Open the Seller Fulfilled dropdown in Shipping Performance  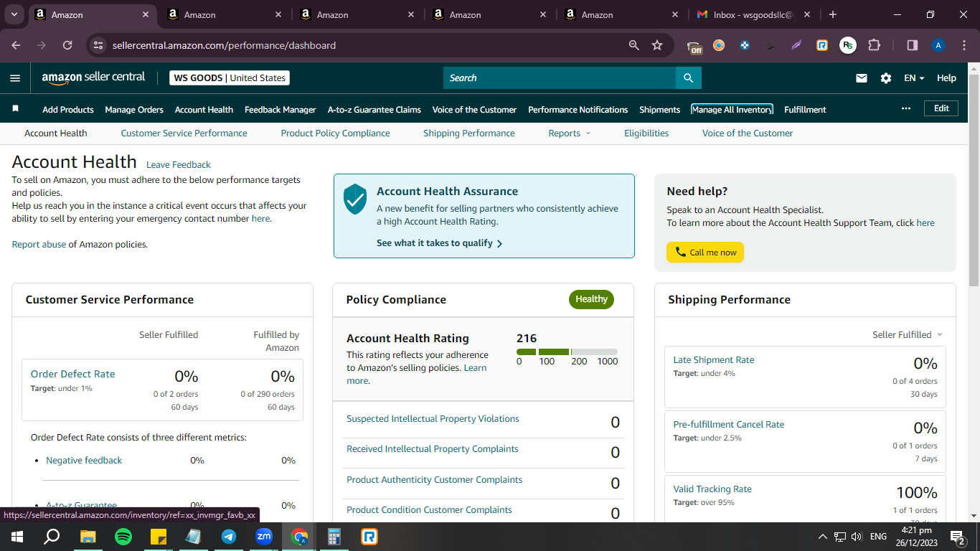(907, 335)
